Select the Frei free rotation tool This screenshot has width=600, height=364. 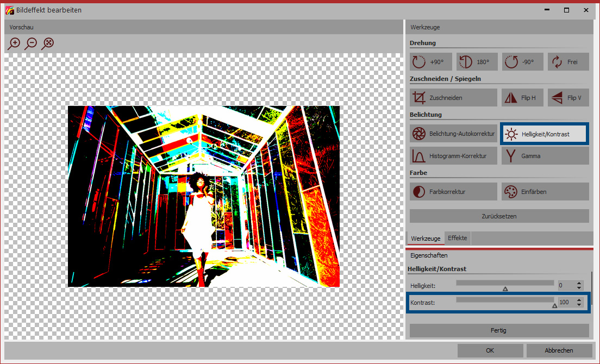coord(568,62)
